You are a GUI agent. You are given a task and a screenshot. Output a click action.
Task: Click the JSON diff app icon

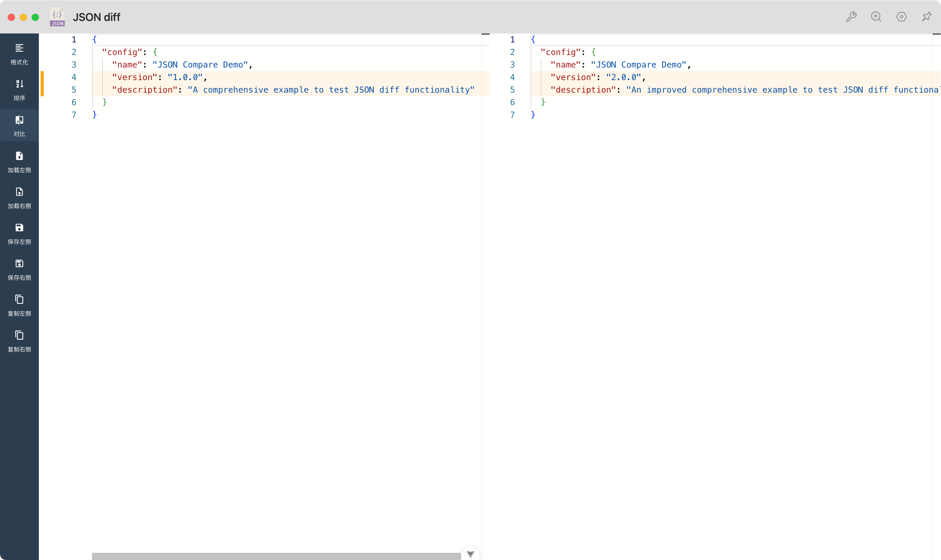(57, 17)
